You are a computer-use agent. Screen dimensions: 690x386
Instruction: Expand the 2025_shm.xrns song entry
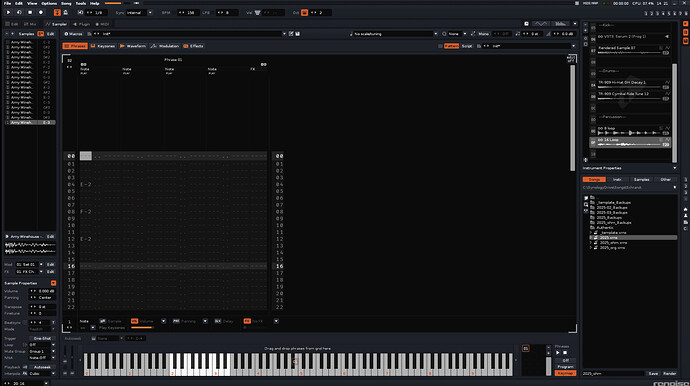591,243
